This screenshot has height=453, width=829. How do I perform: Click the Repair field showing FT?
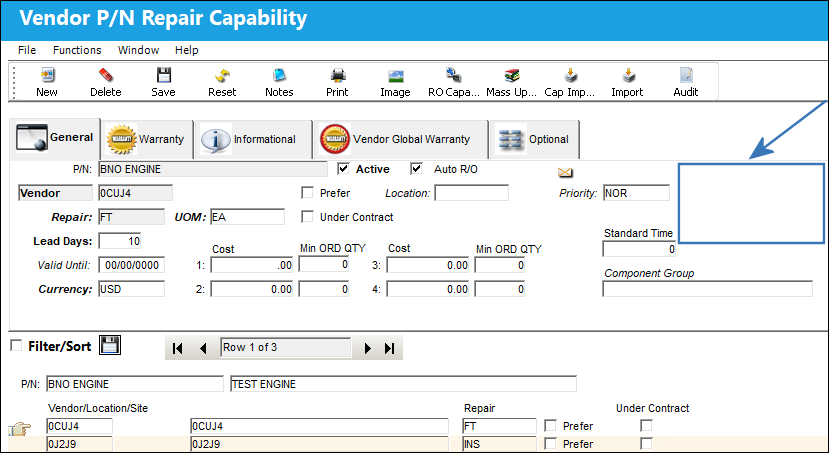131,217
